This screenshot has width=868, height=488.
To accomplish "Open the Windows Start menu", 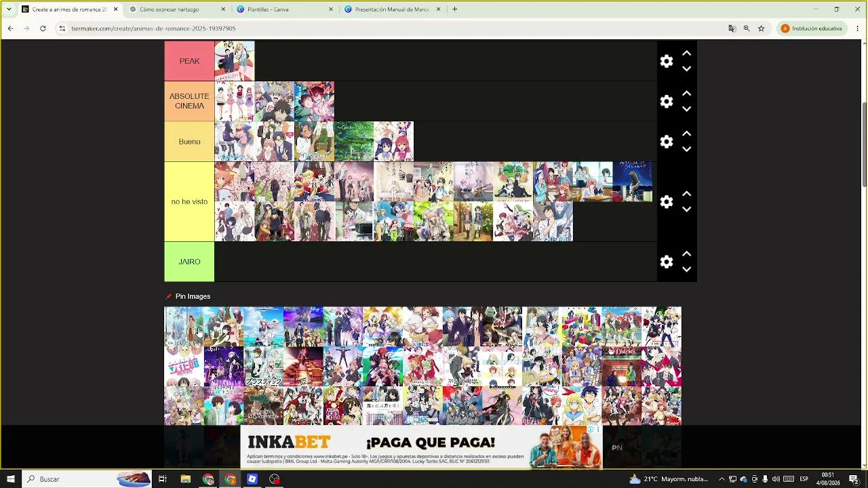I will pos(11,479).
